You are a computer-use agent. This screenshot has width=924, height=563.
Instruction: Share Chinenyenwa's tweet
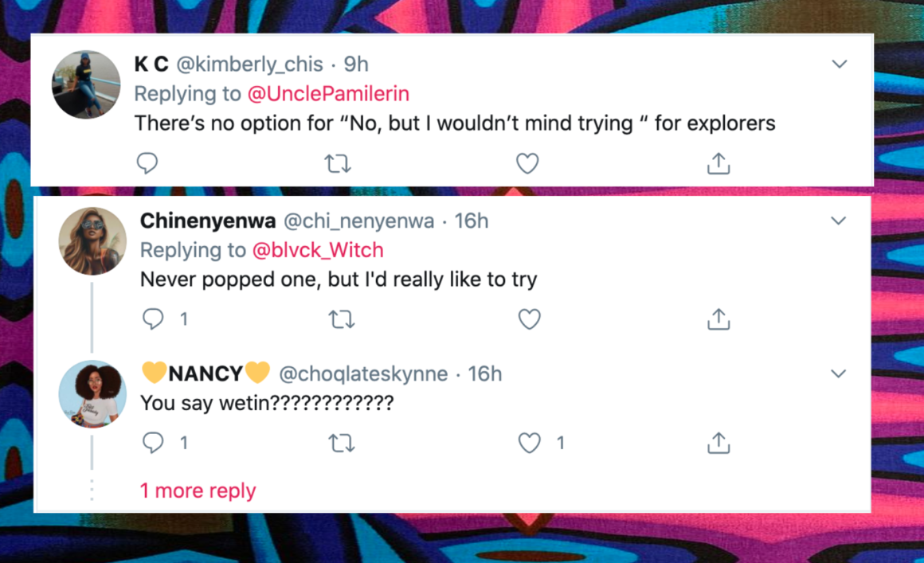(718, 320)
